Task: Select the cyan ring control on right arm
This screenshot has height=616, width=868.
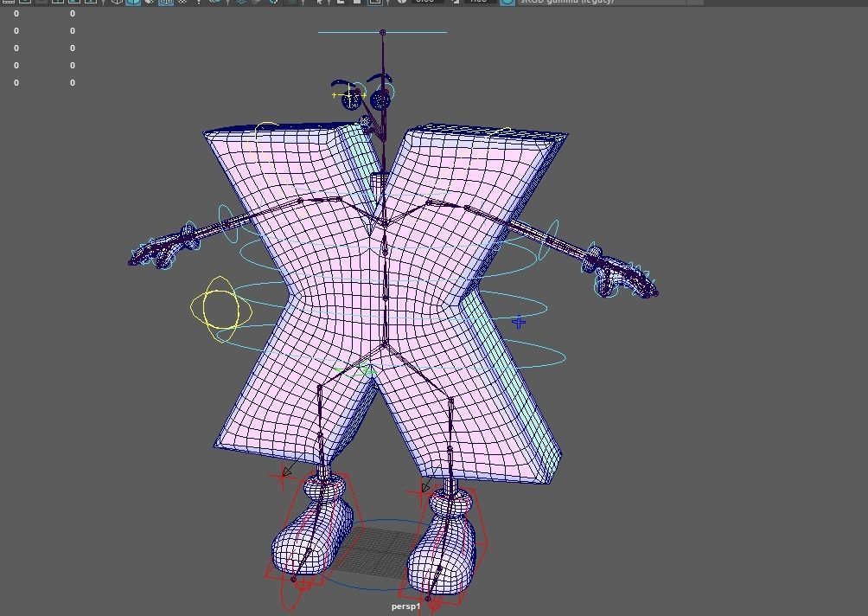Action: [x=548, y=240]
